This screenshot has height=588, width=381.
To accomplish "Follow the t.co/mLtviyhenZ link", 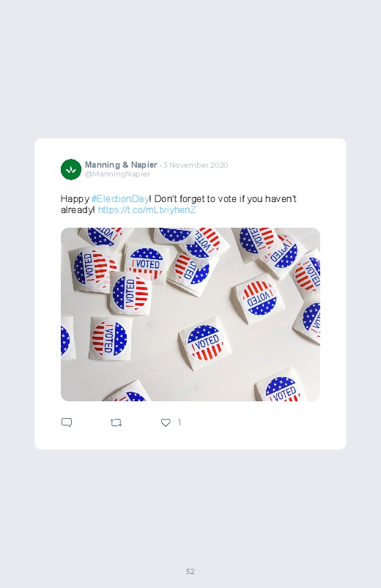I will (147, 209).
